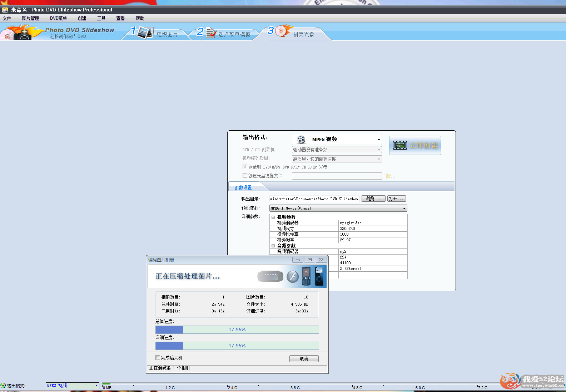This screenshot has height=392, width=566.
Task: Open the 查看 menu
Action: (120, 18)
